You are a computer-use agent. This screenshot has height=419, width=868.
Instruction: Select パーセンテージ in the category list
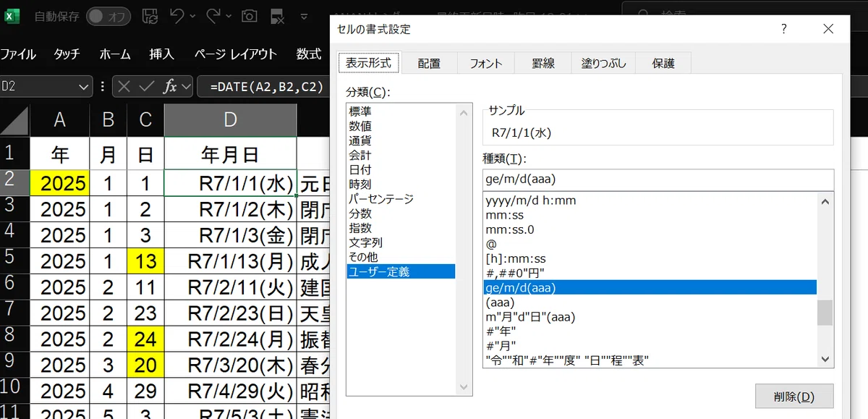click(380, 198)
